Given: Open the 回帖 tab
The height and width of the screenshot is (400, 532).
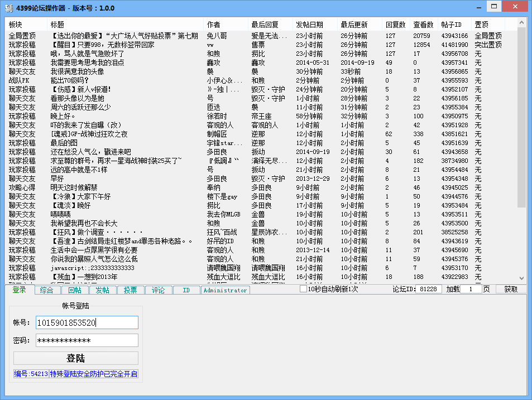Looking at the screenshot, I should coord(75,290).
